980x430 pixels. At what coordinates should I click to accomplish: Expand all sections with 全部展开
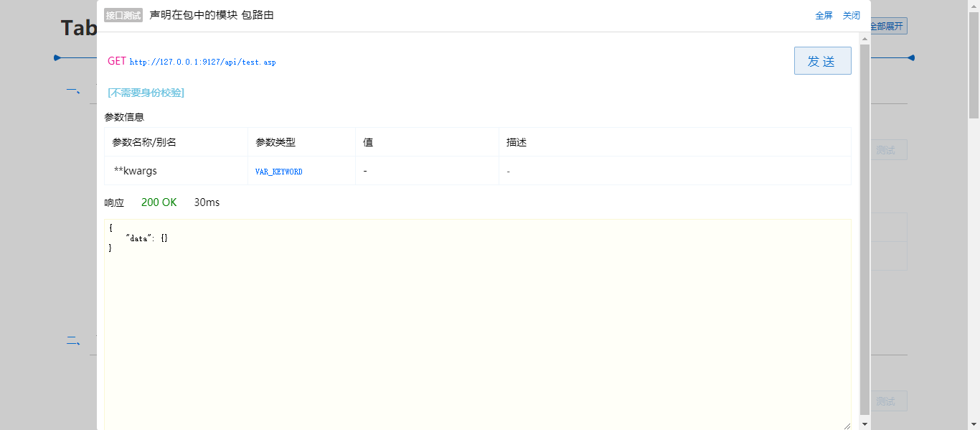pos(887,26)
